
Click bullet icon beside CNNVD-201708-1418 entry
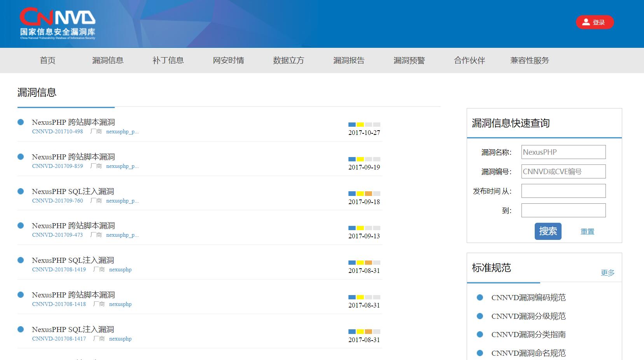21,295
